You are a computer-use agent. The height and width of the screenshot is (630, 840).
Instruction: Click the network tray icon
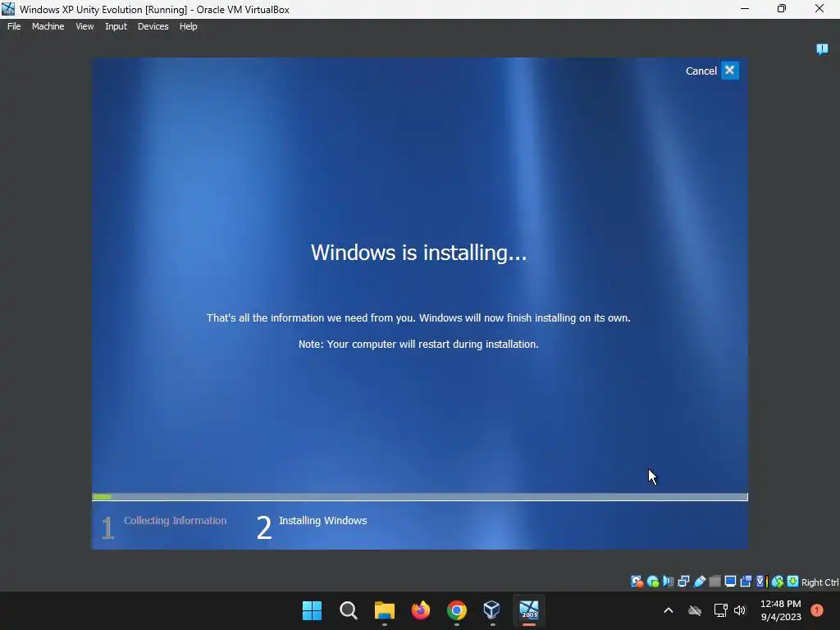pyautogui.click(x=720, y=610)
